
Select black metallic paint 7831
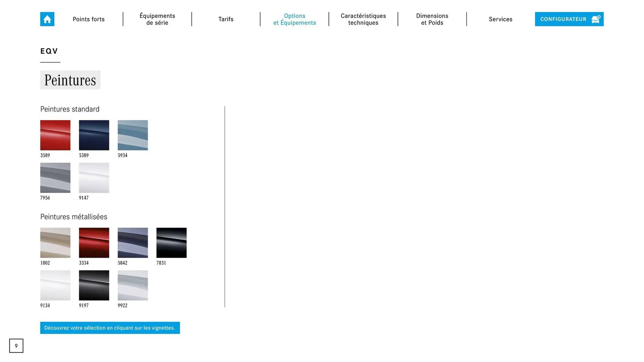tap(171, 243)
